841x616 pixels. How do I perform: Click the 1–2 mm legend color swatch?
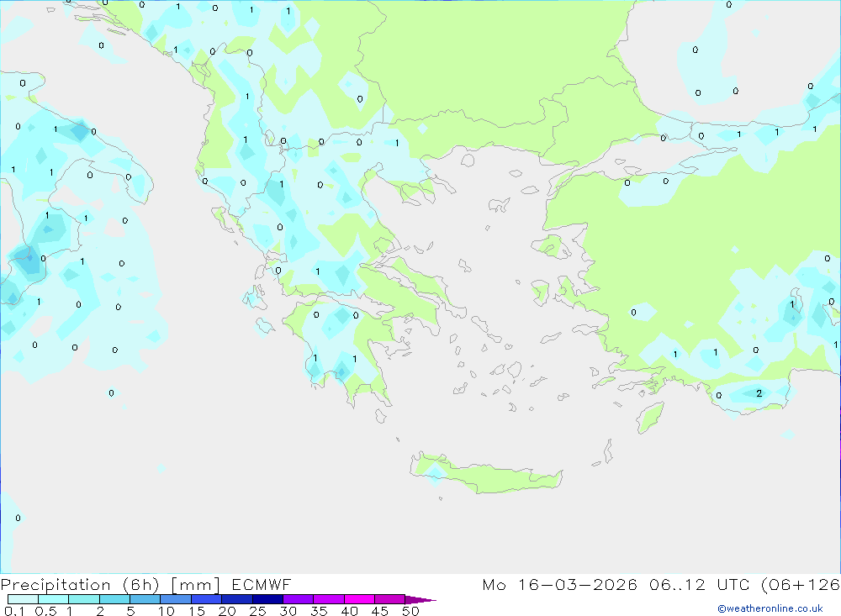click(x=84, y=599)
